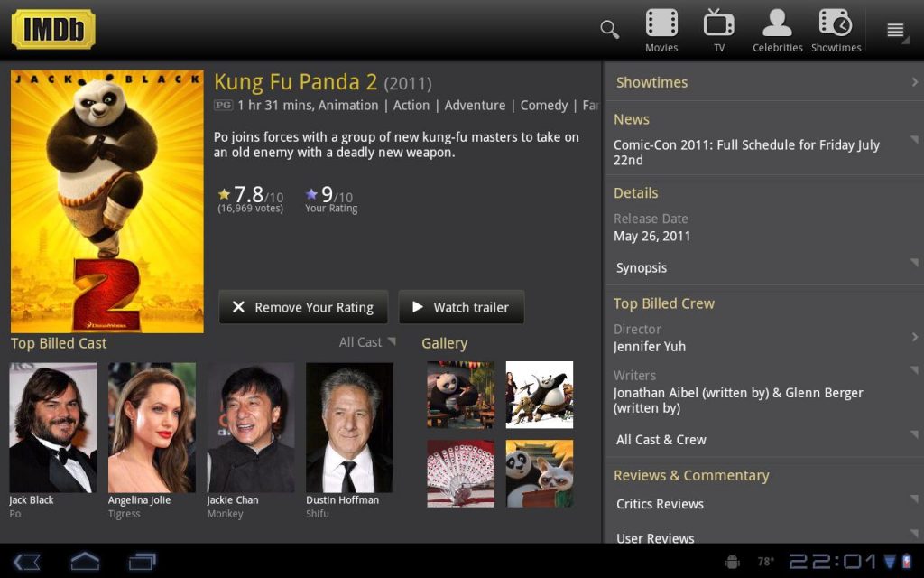The image size is (924, 578).
Task: Tap the Angelina Jolie name label
Action: point(139,500)
